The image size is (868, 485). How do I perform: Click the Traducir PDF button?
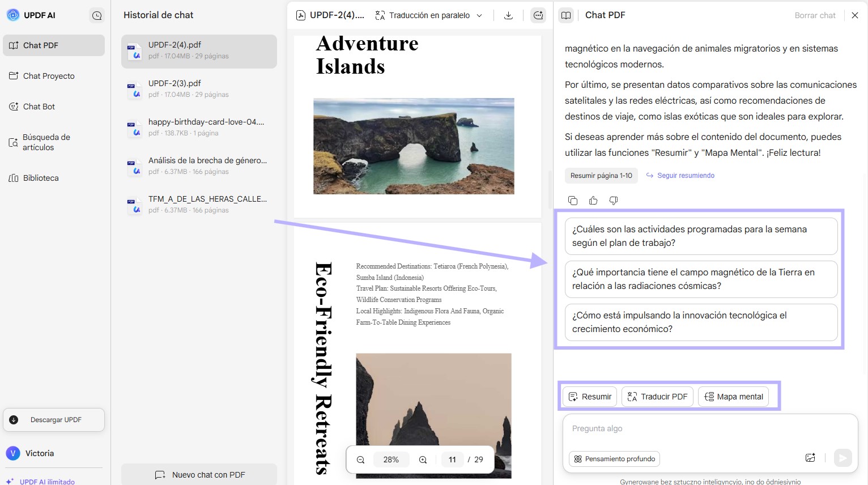click(x=657, y=397)
